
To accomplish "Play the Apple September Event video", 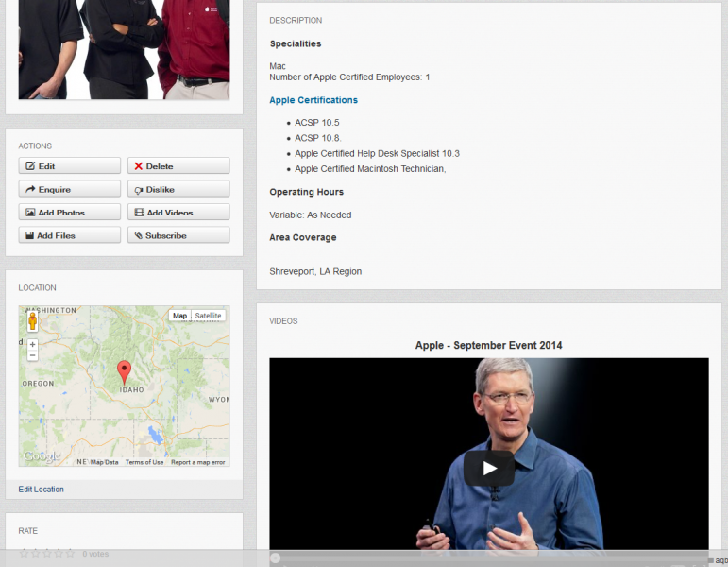I will tap(489, 468).
